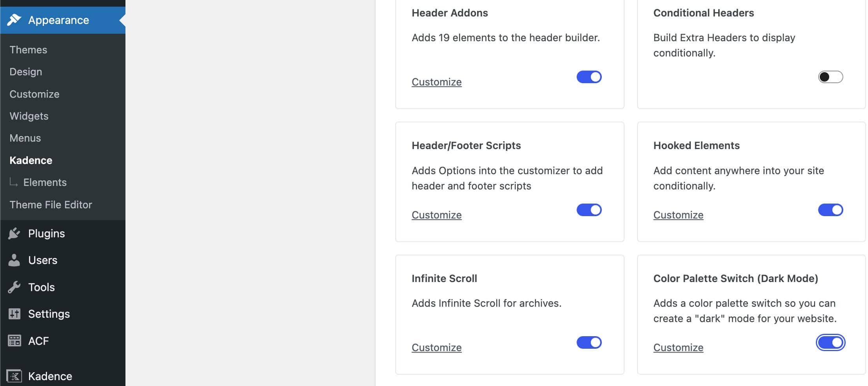Click the Appearance paintbrush icon
The image size is (868, 386).
point(14,20)
